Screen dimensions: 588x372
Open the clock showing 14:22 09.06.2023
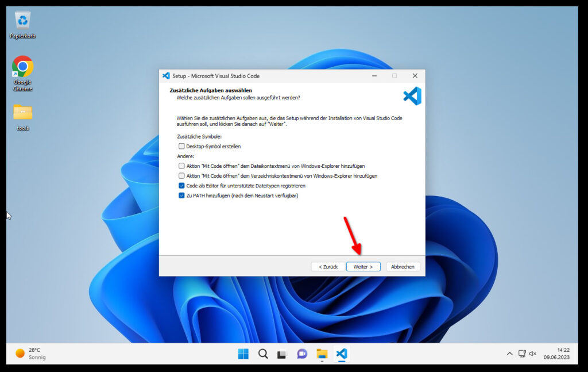coord(557,354)
